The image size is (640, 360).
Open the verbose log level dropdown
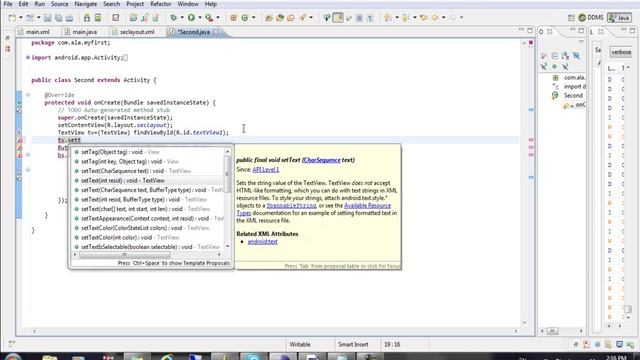[x=621, y=52]
